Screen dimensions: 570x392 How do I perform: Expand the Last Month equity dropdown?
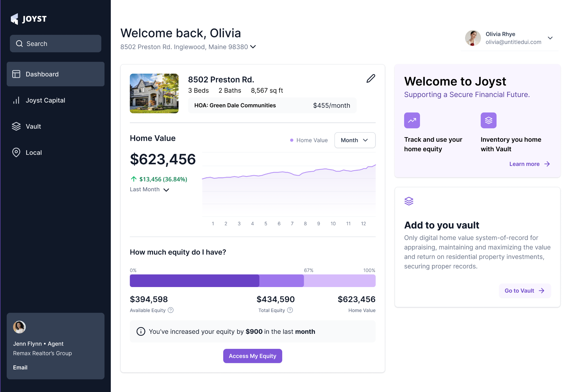(149, 189)
